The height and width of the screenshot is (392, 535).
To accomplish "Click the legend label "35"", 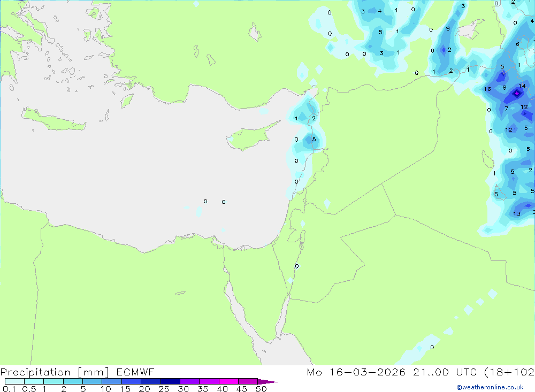I will coord(203,389).
